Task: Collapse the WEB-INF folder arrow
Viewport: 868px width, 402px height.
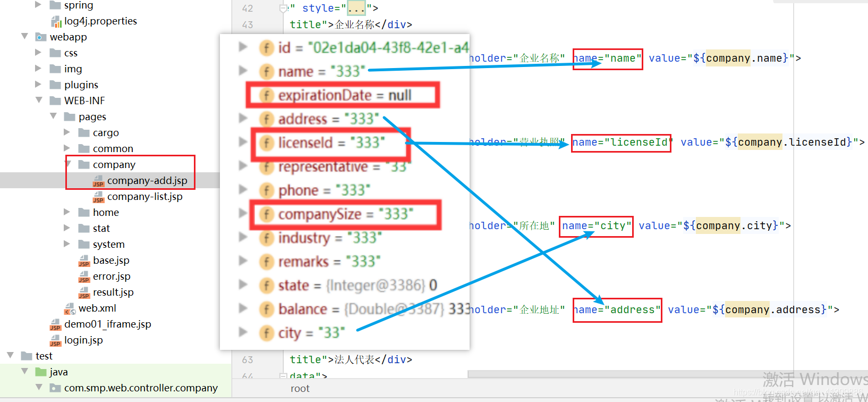Action: click(39, 100)
